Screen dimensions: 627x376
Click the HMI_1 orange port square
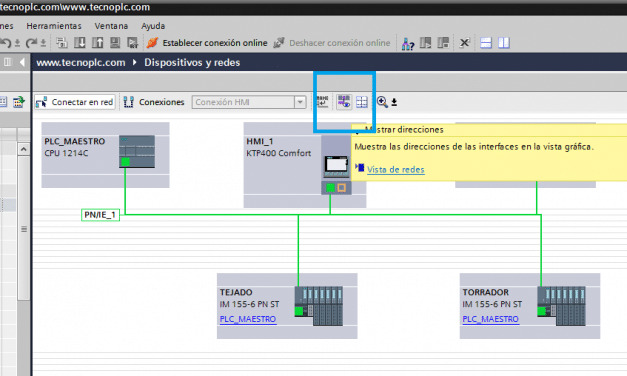pos(341,188)
